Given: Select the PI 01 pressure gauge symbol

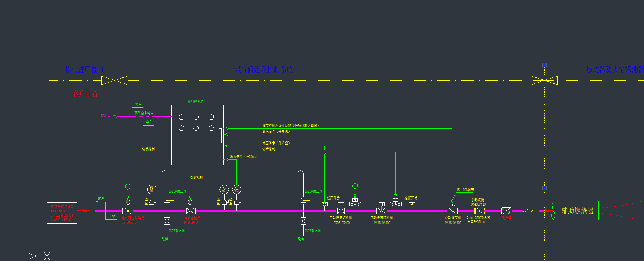Looking at the screenshot, I should [x=152, y=189].
